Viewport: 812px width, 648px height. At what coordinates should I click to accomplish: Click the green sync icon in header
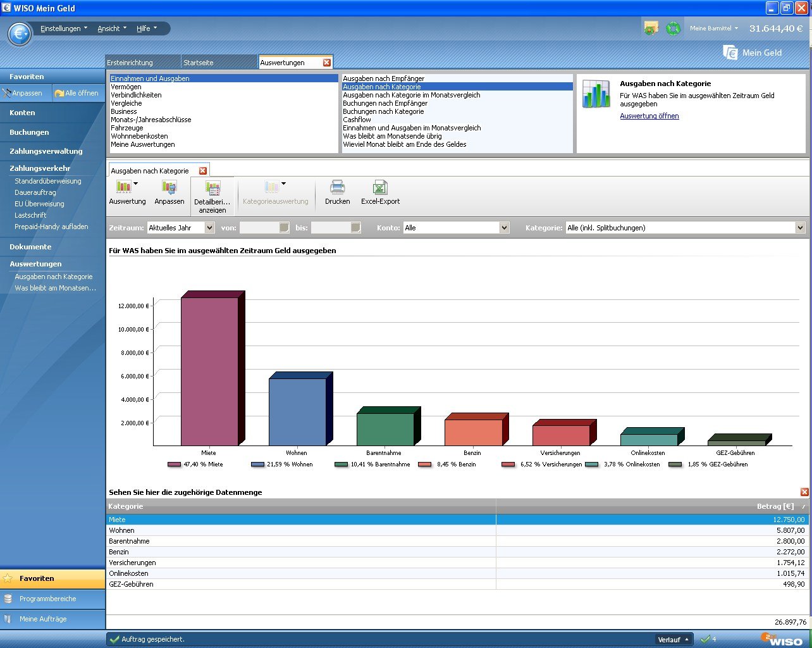(x=673, y=28)
